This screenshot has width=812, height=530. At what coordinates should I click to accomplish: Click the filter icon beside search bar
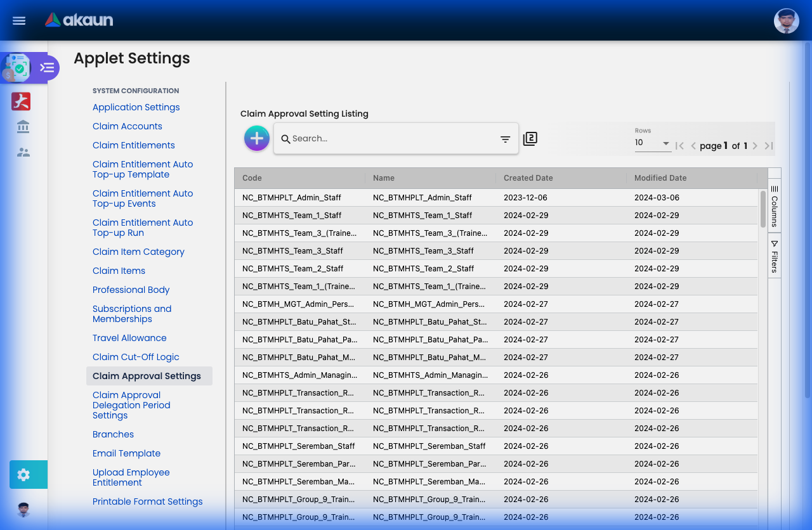point(504,138)
